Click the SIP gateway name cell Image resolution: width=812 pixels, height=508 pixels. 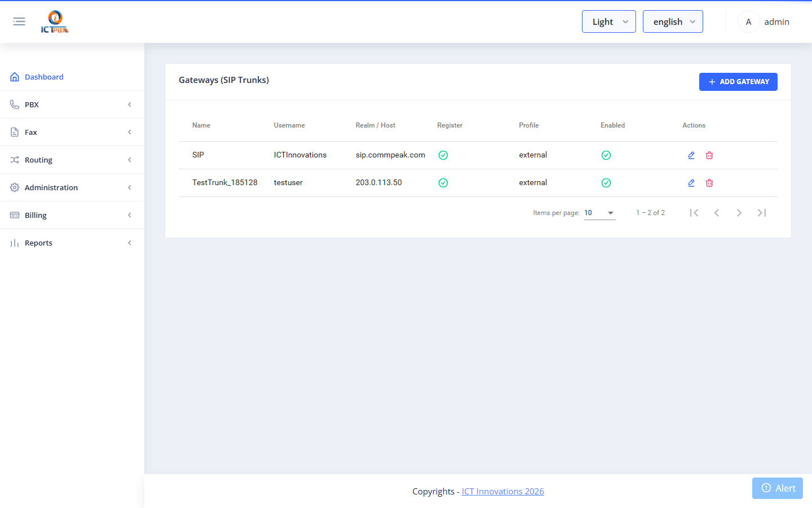click(x=198, y=155)
